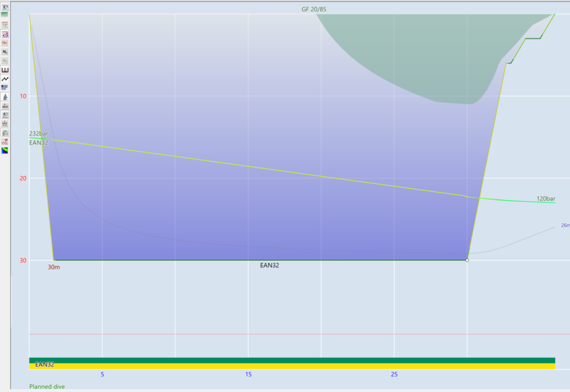Toggle the green calculated ceiling icon

pos(5,14)
